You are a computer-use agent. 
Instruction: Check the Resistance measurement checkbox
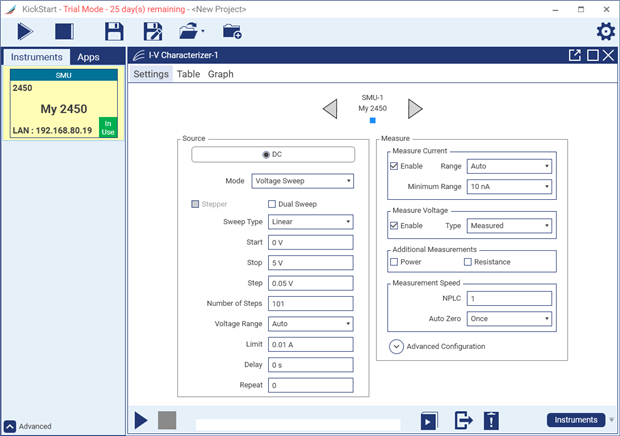(467, 262)
